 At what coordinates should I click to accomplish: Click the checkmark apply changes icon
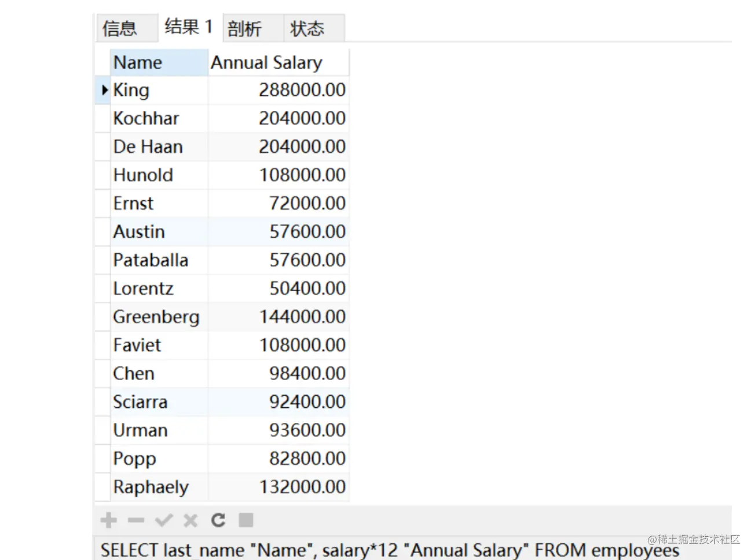(164, 520)
